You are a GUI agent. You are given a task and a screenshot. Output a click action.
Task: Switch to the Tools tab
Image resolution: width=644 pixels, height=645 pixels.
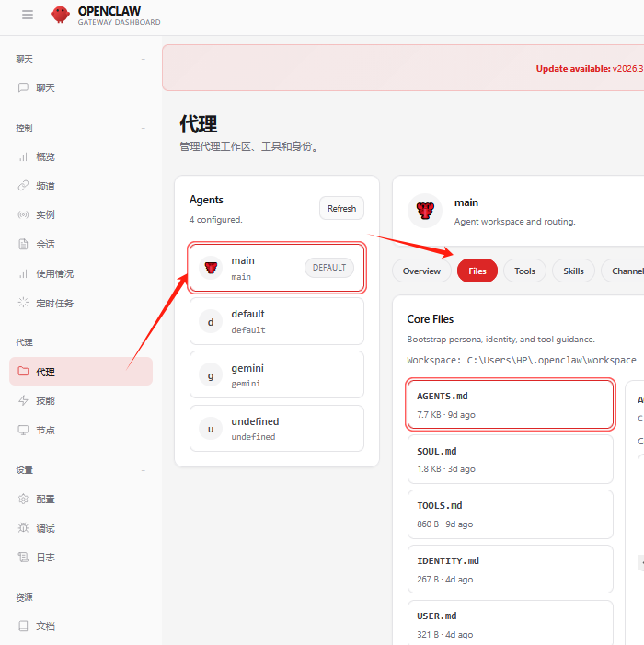point(524,271)
